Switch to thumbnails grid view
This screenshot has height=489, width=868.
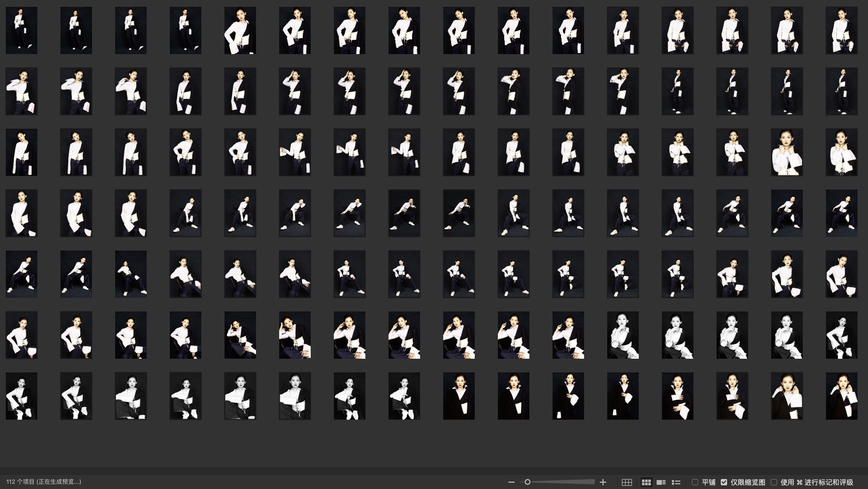[646, 482]
